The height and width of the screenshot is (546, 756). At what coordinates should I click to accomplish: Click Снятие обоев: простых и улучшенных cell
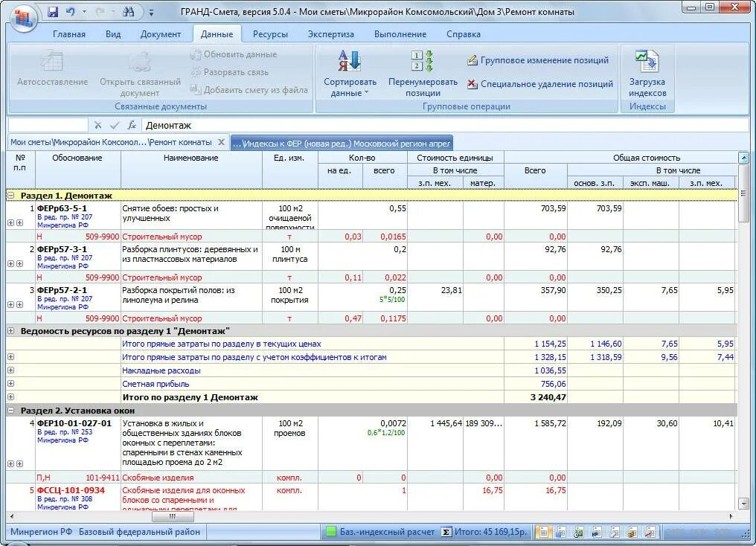191,216
